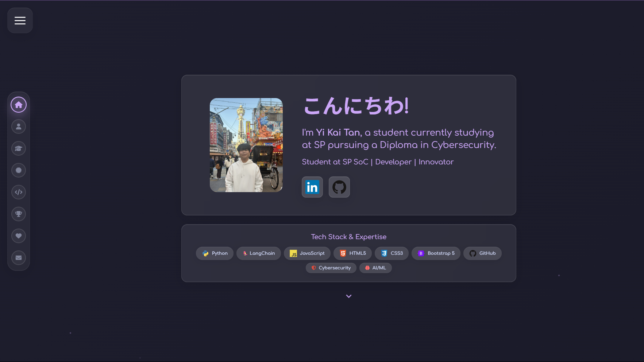644x362 pixels.
Task: Open the graduation cap education icon
Action: pyautogui.click(x=19, y=148)
